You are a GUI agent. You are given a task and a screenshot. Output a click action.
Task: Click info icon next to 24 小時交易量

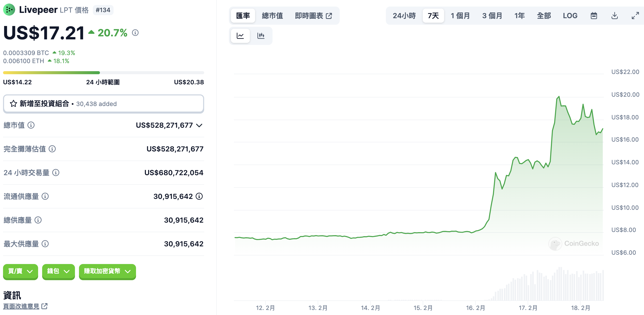56,173
